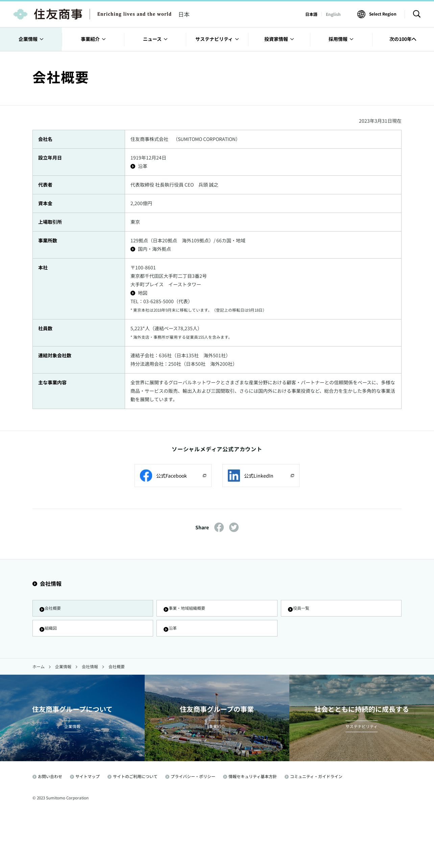Image resolution: width=434 pixels, height=868 pixels.
Task: Open 地図 link for headquarters
Action: click(x=139, y=293)
